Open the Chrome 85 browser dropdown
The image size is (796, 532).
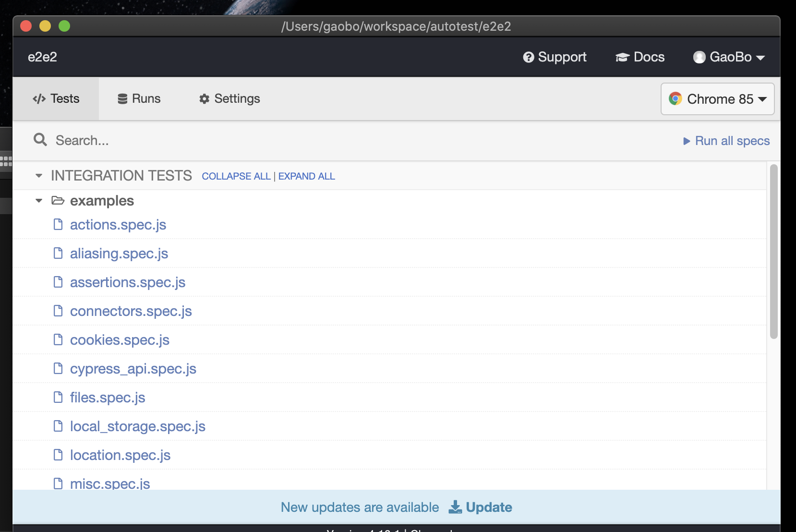[x=718, y=99]
